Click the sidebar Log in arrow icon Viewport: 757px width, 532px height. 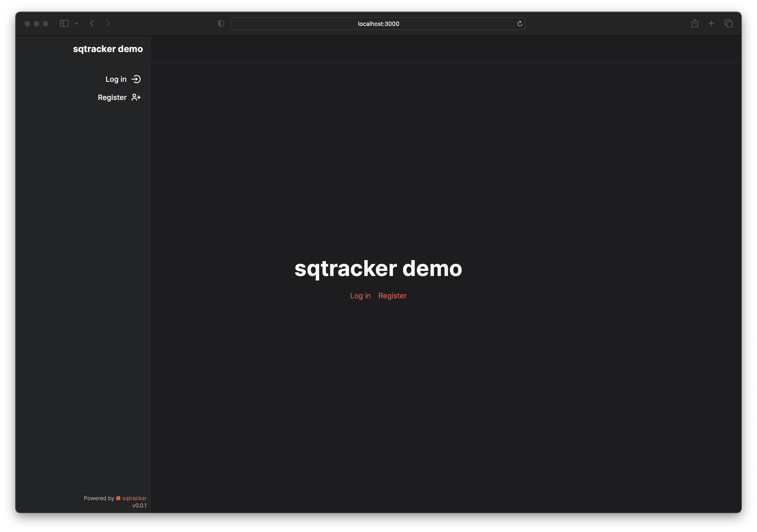coord(136,79)
